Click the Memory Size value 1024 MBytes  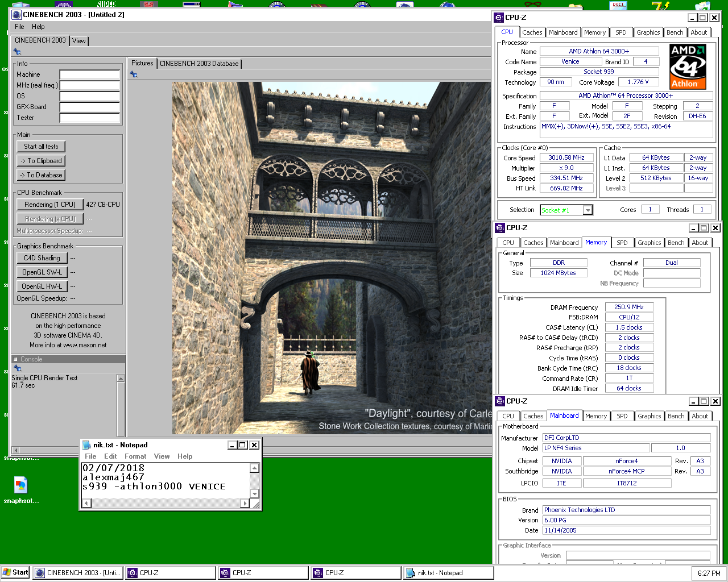pos(559,273)
